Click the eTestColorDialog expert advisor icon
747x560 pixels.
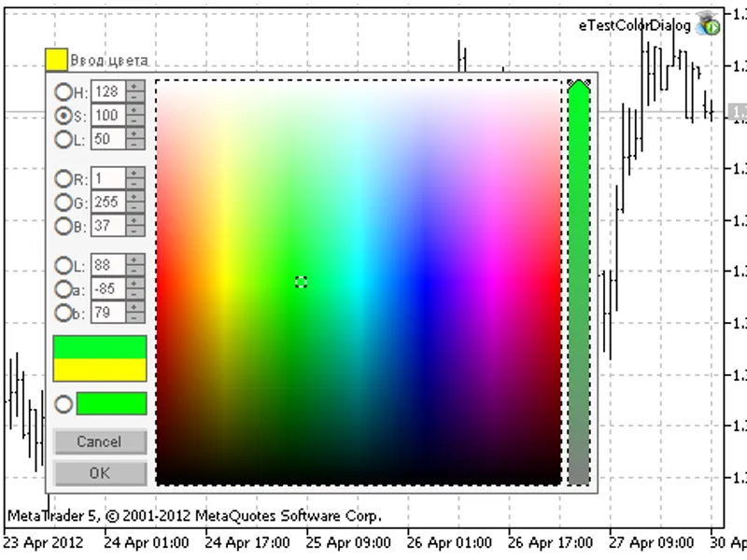pos(709,24)
